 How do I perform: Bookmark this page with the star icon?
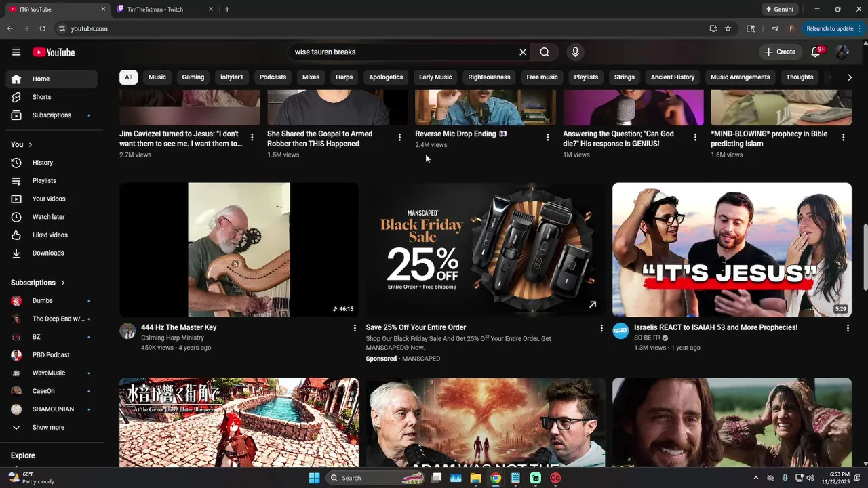coord(728,28)
